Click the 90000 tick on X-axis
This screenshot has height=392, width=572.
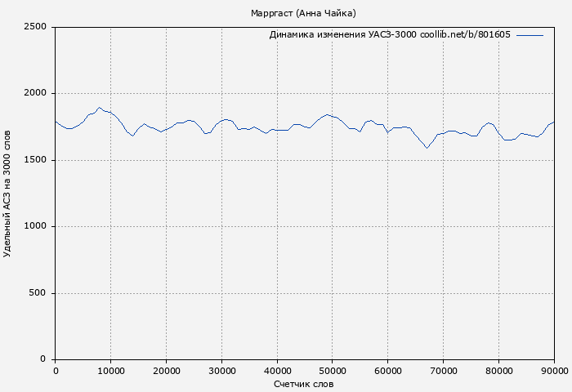click(x=554, y=371)
